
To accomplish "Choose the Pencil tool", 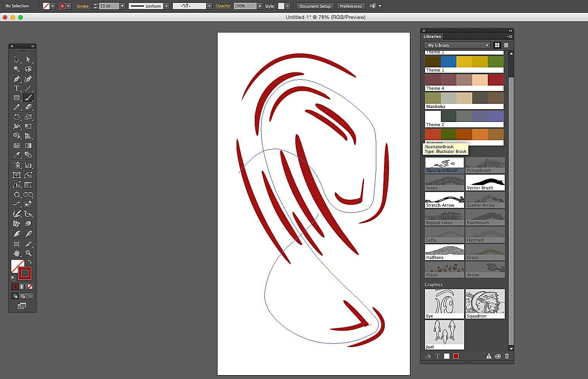I will 17,107.
